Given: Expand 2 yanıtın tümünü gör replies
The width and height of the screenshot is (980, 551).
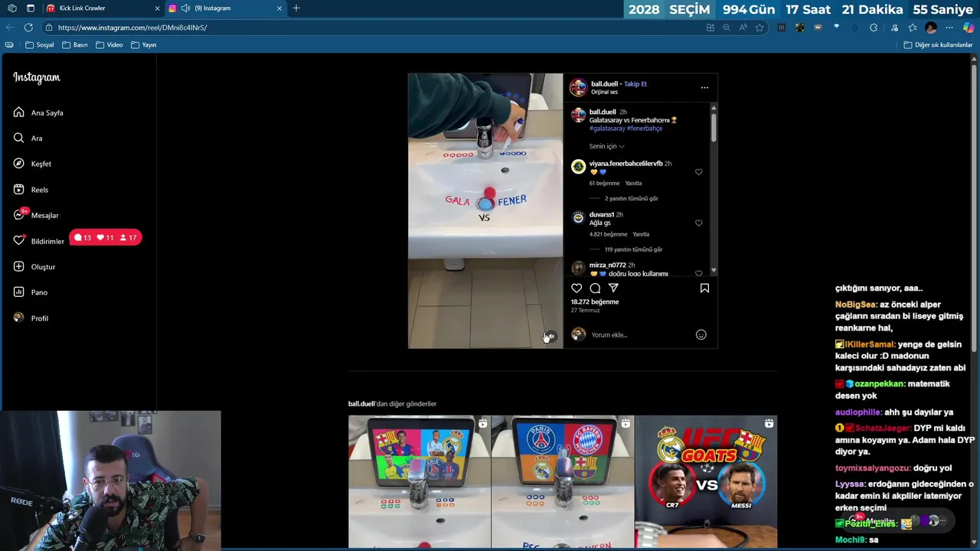Looking at the screenshot, I should 631,198.
